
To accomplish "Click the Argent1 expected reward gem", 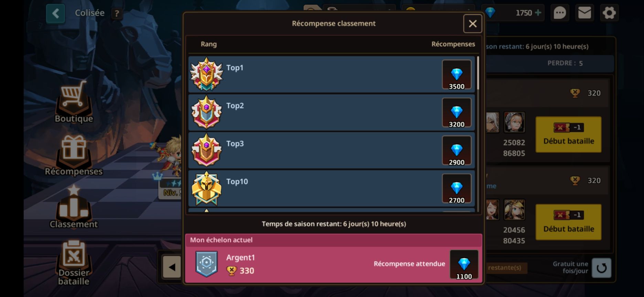I will coord(464,264).
